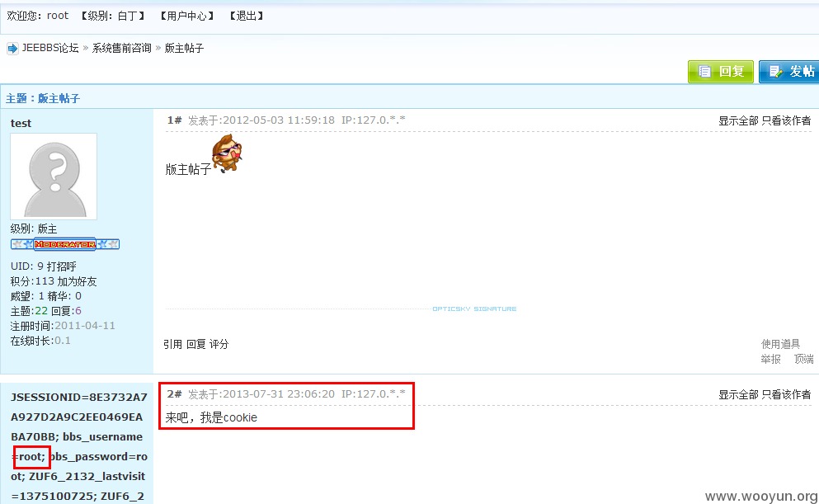This screenshot has height=504, width=819.
Task: Click the blue 发帖 new post button
Action: [x=790, y=72]
